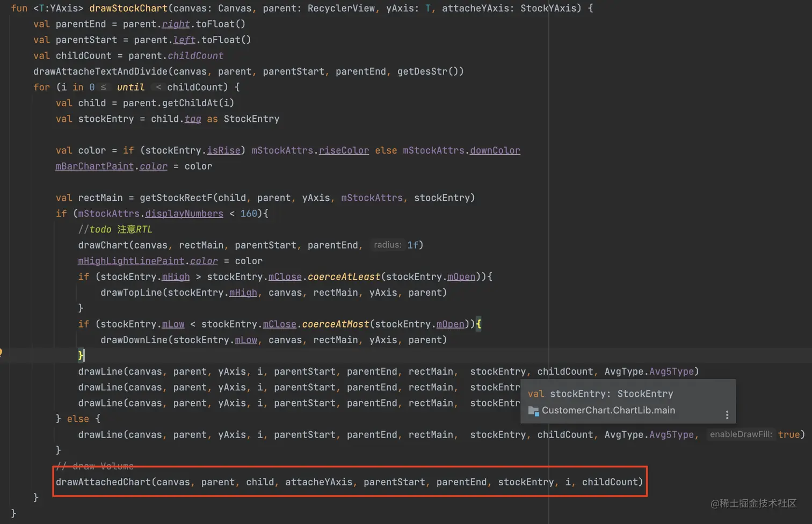Viewport: 812px width, 524px height.
Task: Click the underlined 'mBarChartPaint' variable
Action: pyautogui.click(x=95, y=166)
